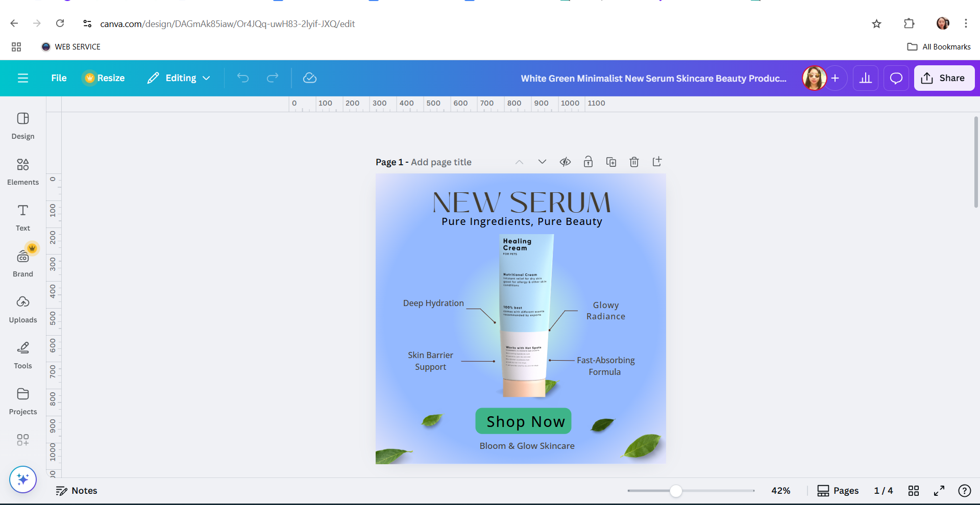Click the Share button

click(x=944, y=78)
